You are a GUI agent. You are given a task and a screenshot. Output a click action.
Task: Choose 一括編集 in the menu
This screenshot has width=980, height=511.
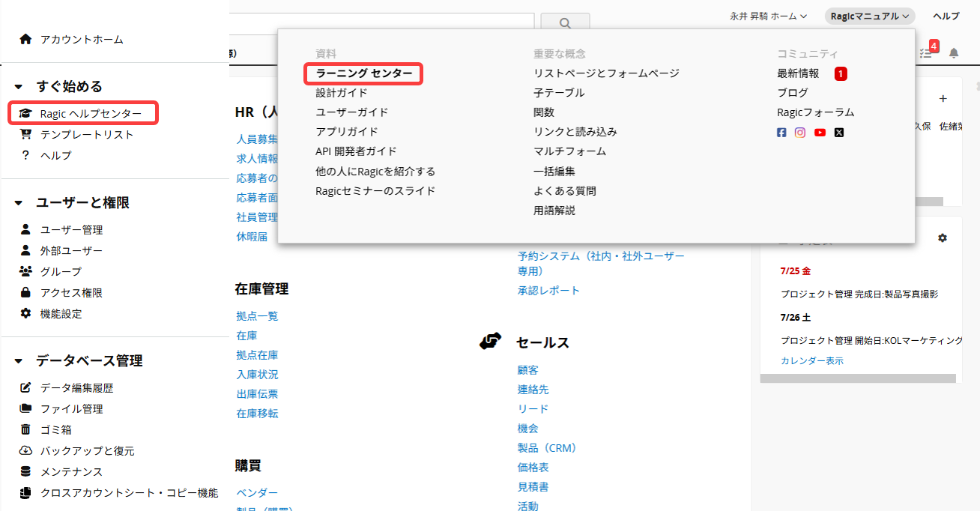pos(554,172)
